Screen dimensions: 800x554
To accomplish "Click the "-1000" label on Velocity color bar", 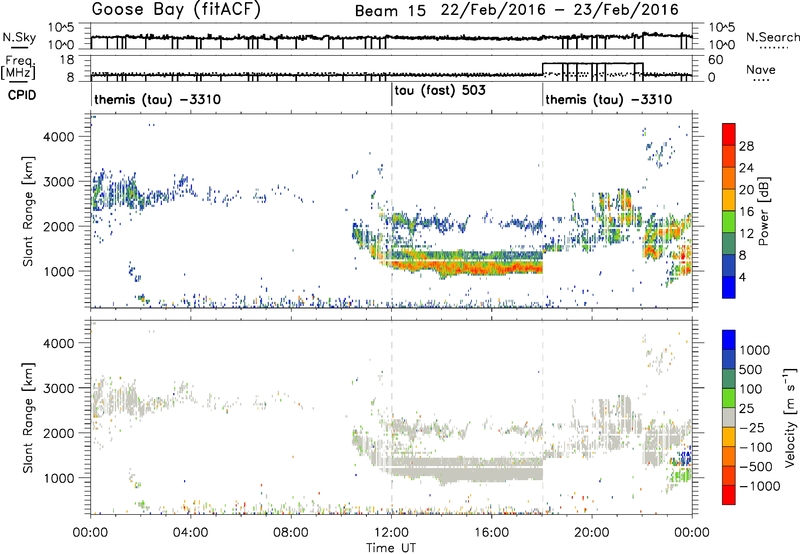I will click(759, 486).
